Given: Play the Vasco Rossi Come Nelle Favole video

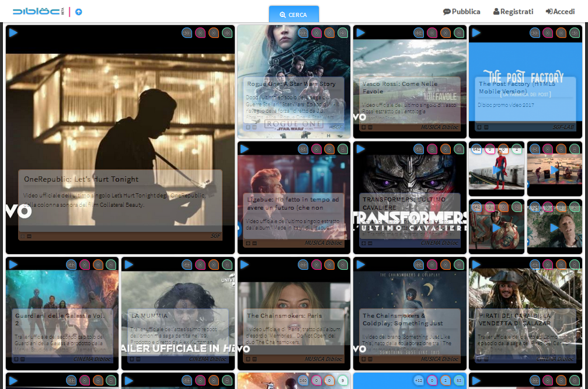Looking at the screenshot, I should [360, 33].
